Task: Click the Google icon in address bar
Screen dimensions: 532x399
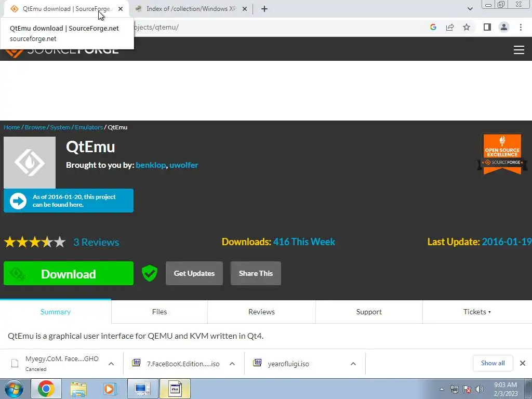Action: click(x=433, y=27)
